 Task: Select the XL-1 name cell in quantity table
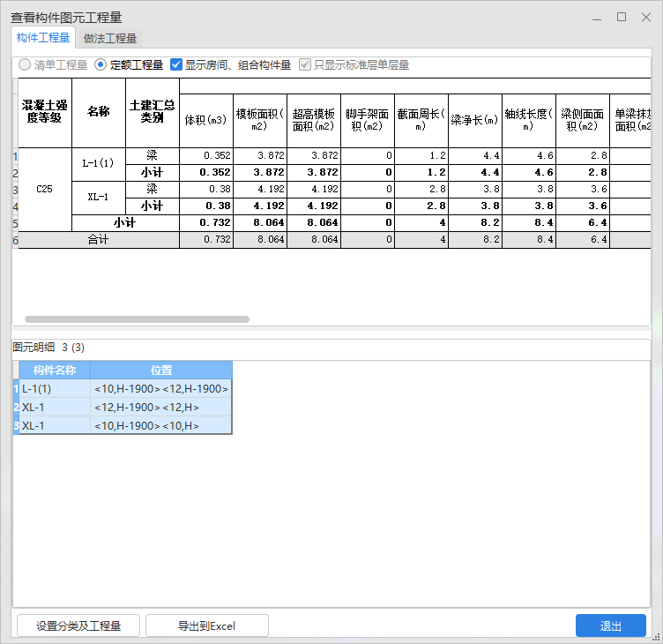[99, 198]
